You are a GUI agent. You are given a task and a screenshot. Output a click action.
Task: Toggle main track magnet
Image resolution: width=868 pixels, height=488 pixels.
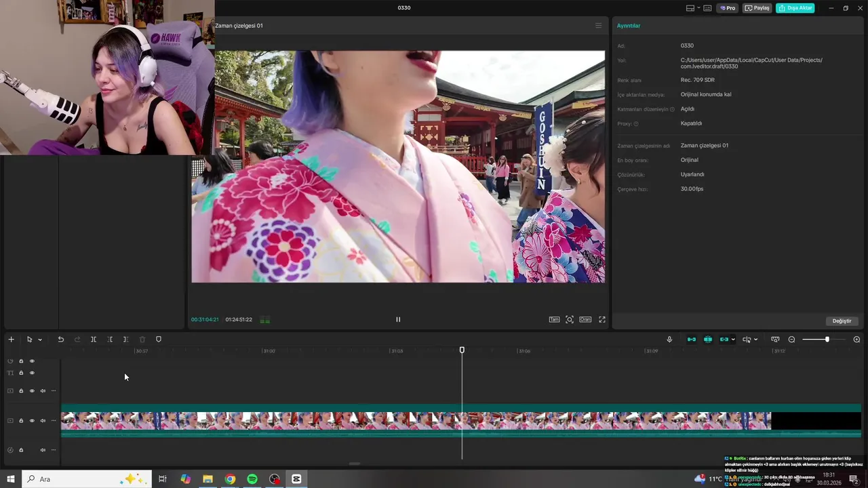(x=692, y=340)
